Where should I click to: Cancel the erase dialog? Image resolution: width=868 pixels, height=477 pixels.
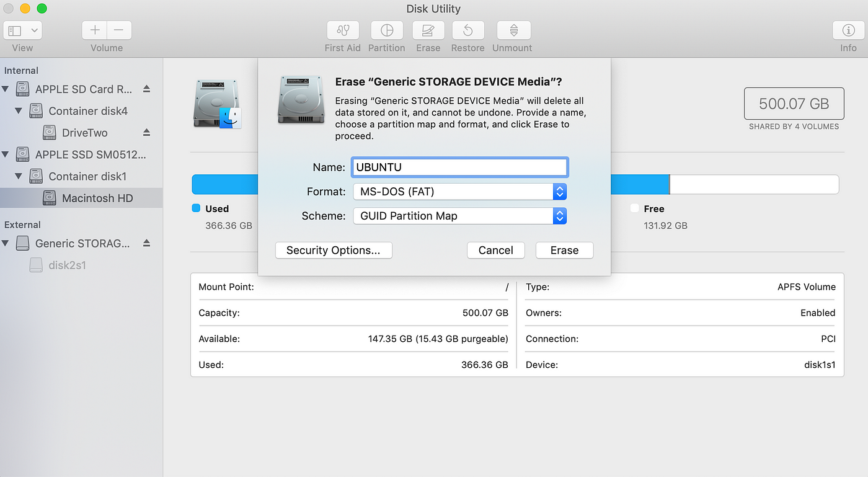[x=496, y=250]
